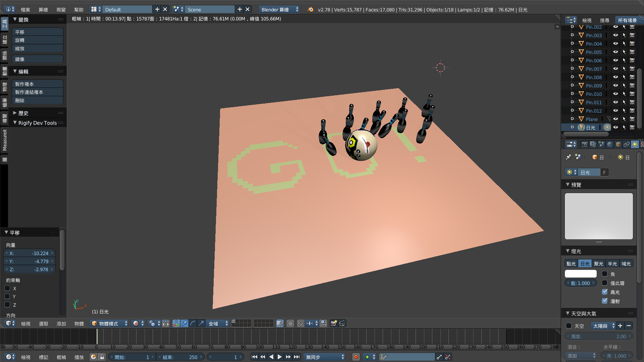
Task: Toggle selectability arrow for Pin.008
Action: pos(624,77)
